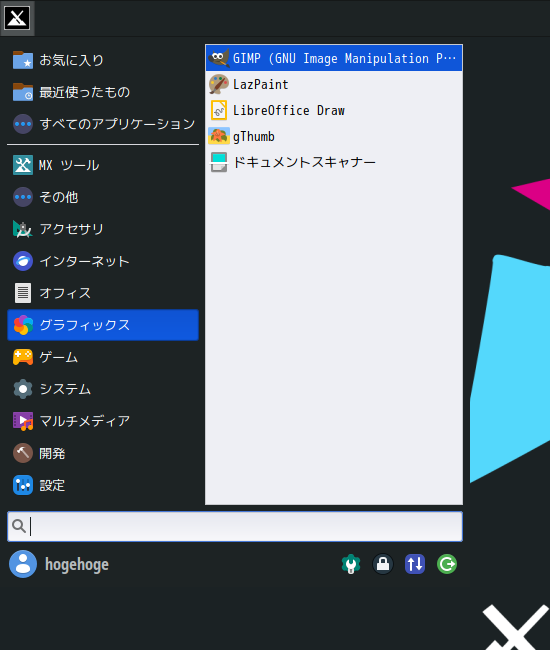
Task: Click the menu search input field
Action: pos(235,526)
